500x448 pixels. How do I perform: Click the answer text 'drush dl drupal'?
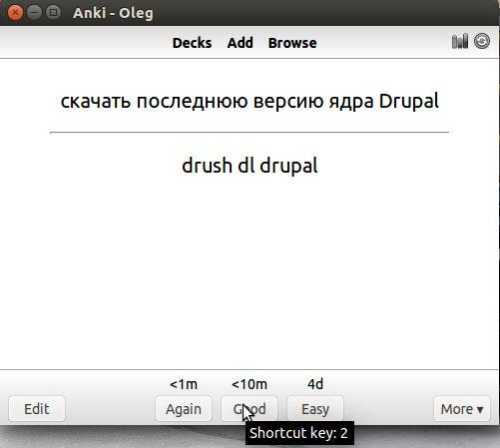pos(250,166)
